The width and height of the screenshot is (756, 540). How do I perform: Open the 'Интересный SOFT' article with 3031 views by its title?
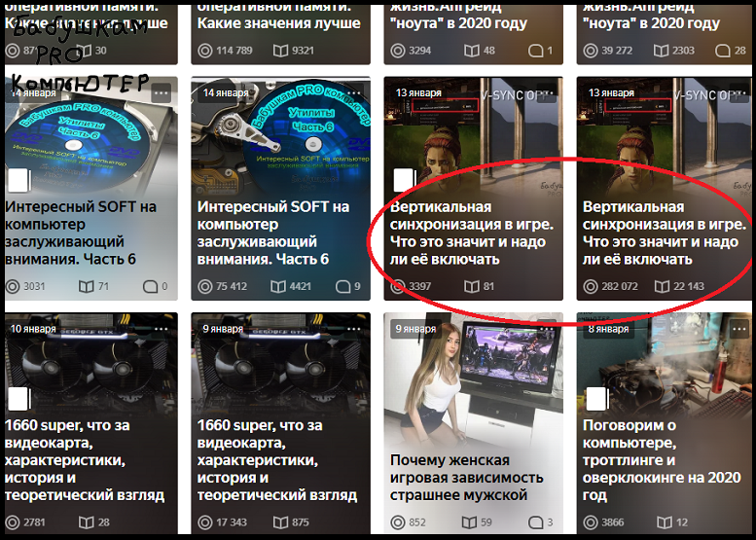point(81,234)
